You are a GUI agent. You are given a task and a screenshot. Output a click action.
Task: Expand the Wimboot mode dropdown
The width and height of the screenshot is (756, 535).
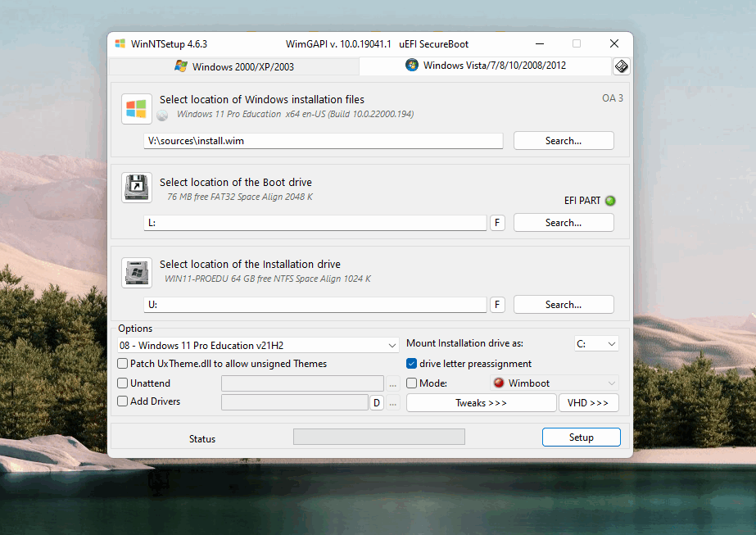(555, 383)
